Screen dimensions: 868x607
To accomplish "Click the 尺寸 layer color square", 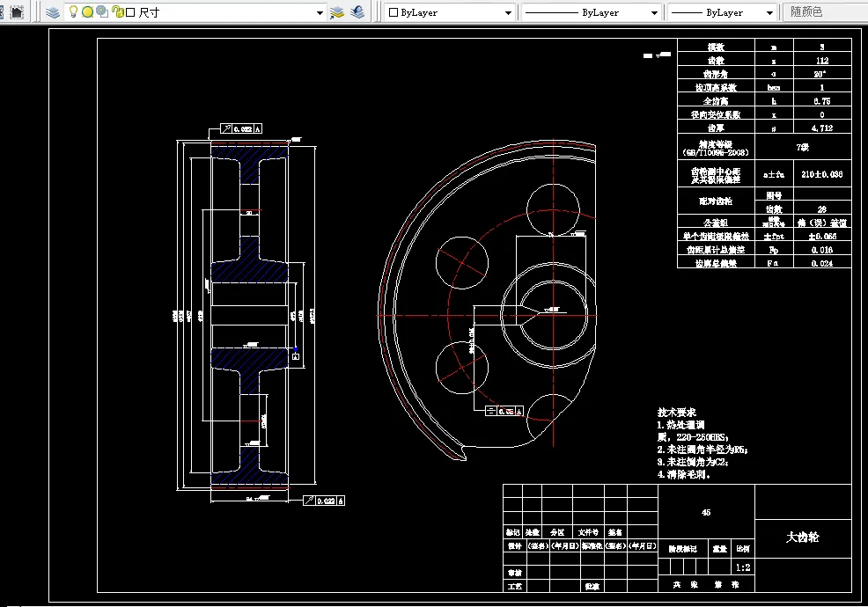I will pos(130,12).
